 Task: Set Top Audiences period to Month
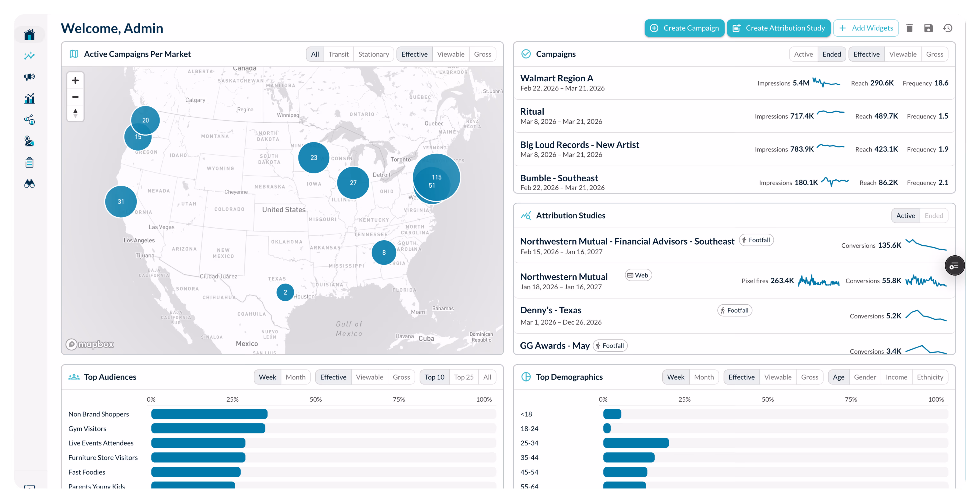pyautogui.click(x=295, y=377)
